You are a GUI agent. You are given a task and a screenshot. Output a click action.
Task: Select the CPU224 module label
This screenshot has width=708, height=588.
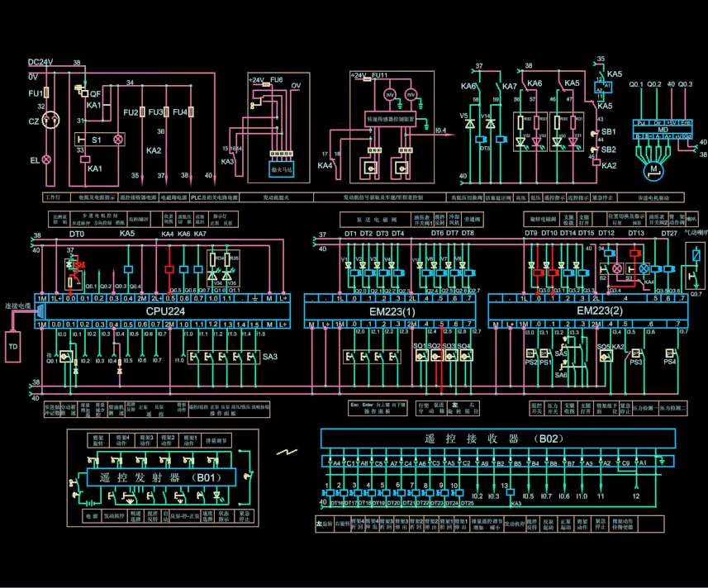(165, 311)
